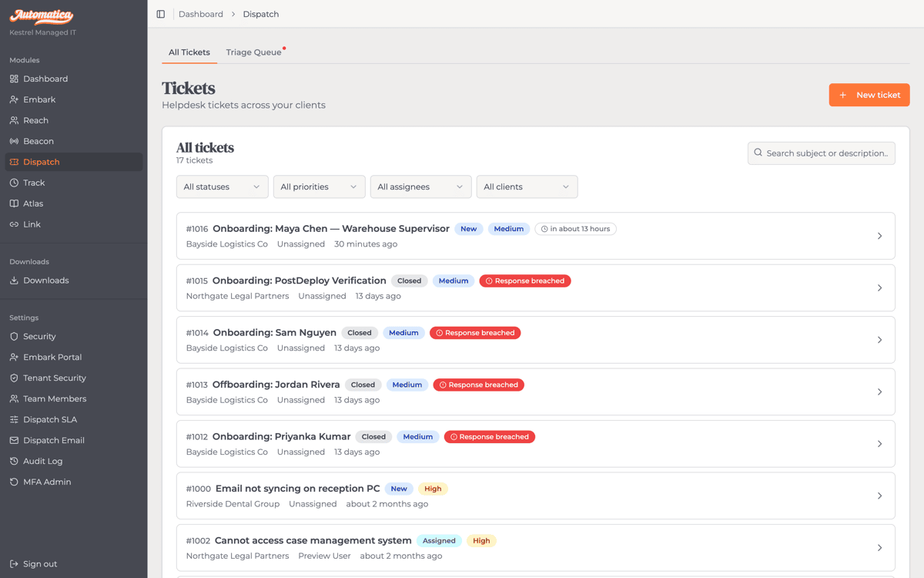
Task: Expand ticket #1000 via its chevron
Action: (x=879, y=496)
